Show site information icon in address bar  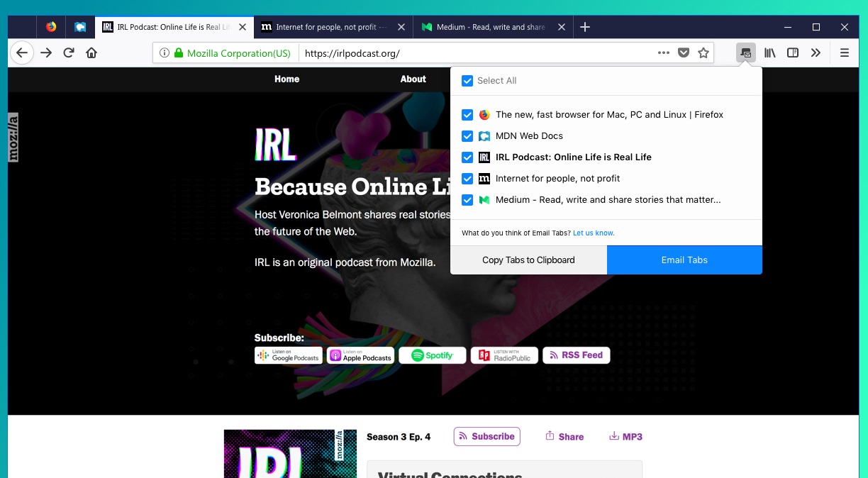click(164, 52)
